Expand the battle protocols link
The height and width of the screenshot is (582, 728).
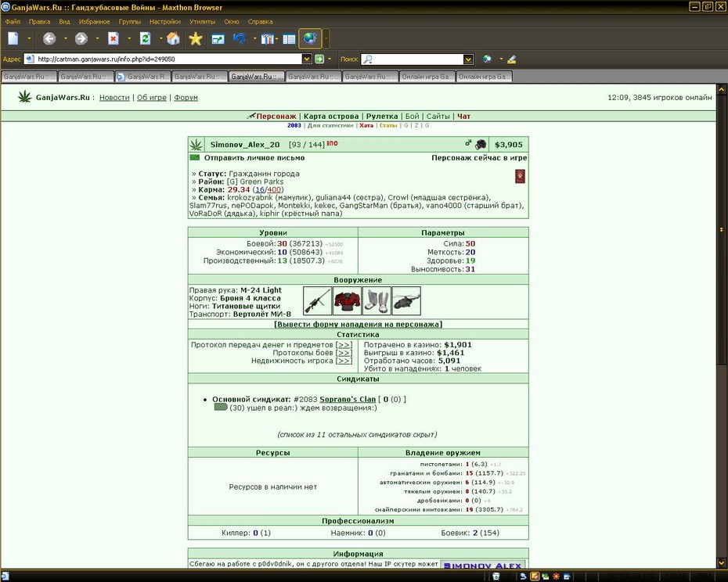344,353
